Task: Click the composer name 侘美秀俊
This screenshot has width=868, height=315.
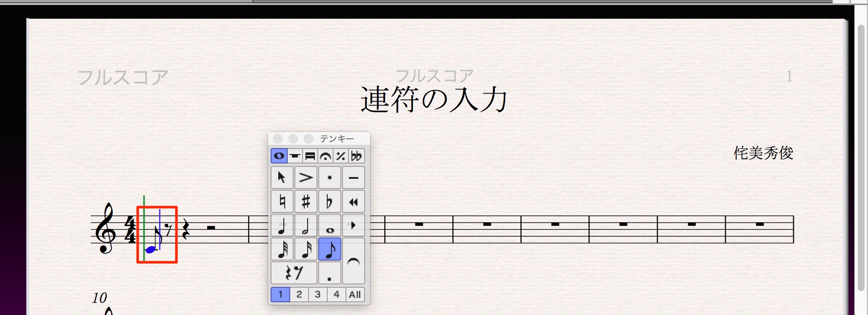Action: click(x=763, y=153)
